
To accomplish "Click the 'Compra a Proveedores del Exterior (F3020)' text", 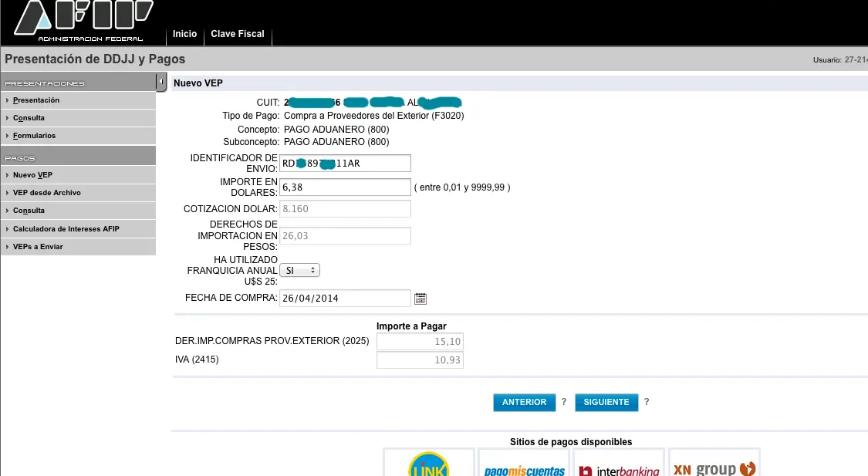I will (x=373, y=116).
